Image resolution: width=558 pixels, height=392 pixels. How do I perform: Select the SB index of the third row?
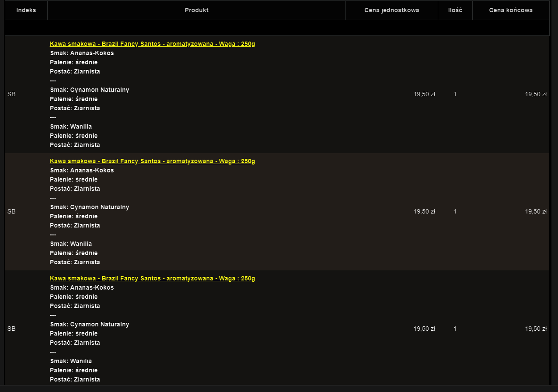pos(11,329)
